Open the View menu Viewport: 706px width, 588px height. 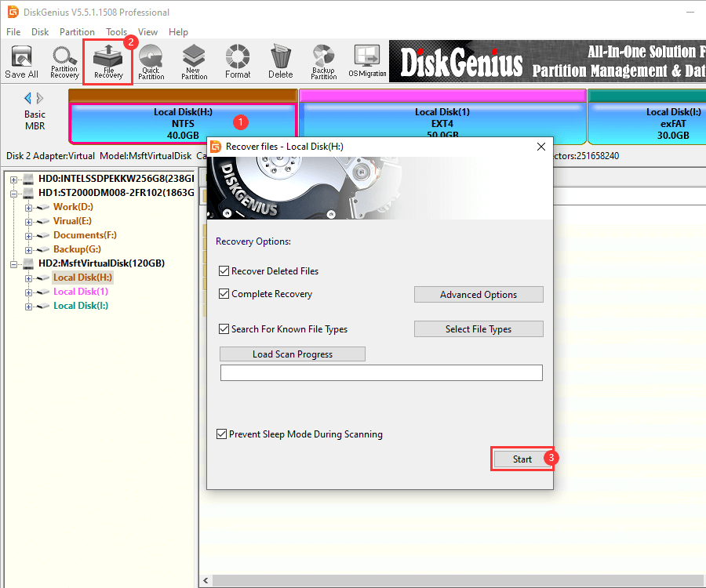147,32
